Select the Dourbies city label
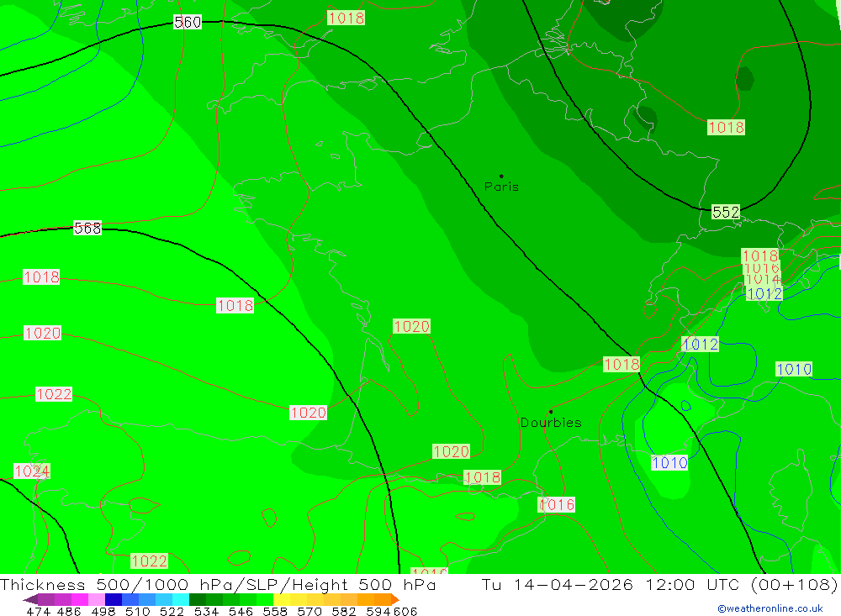841x616 pixels. [x=551, y=423]
